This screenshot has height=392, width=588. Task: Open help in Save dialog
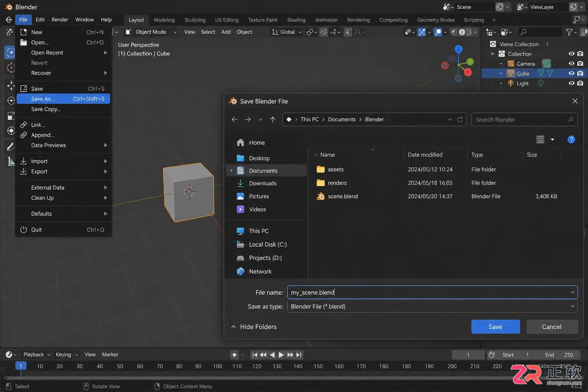(571, 140)
